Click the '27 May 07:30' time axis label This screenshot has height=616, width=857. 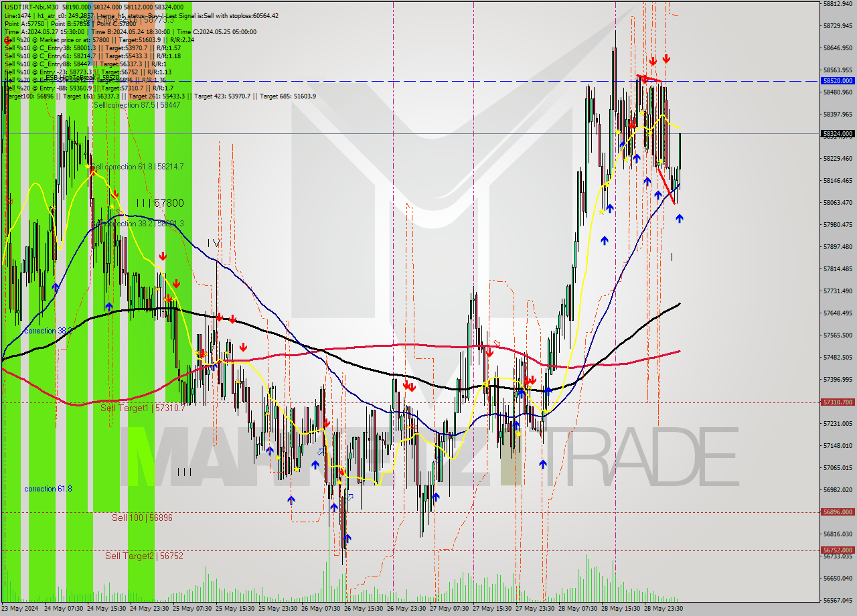(449, 609)
